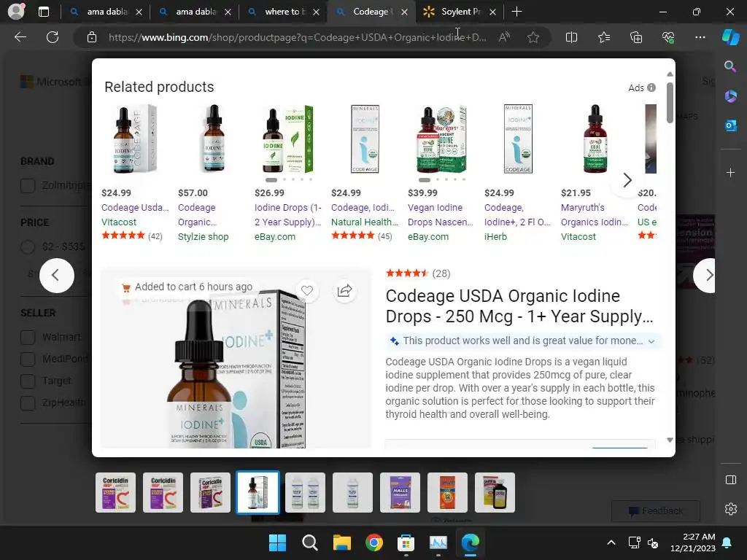This screenshot has height=560, width=747.
Task: Click the Feedback button
Action: click(x=656, y=511)
